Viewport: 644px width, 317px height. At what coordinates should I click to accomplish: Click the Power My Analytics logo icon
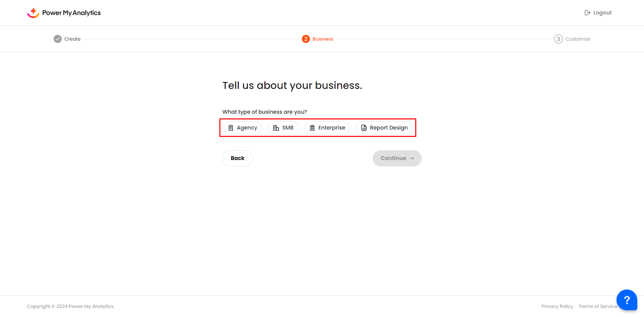coord(33,13)
